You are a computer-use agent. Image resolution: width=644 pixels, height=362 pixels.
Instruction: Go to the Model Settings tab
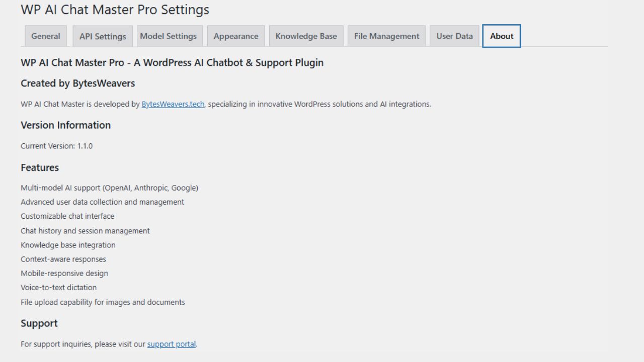(168, 36)
